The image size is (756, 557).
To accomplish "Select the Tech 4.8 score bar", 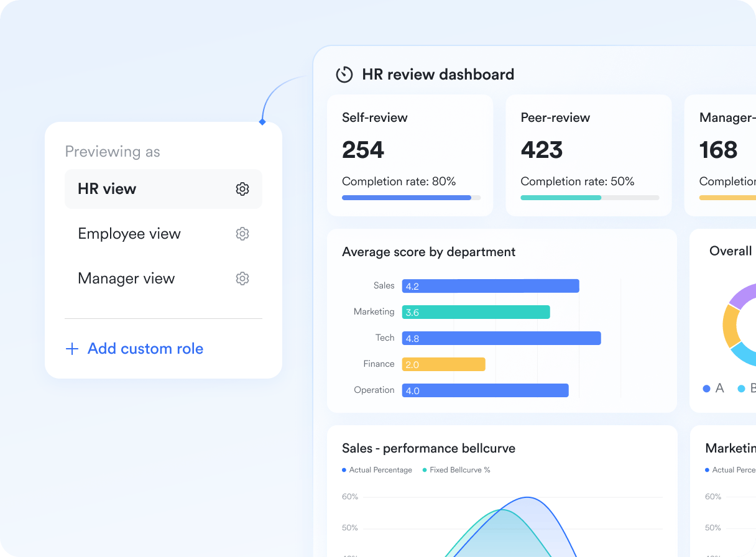I will click(502, 338).
